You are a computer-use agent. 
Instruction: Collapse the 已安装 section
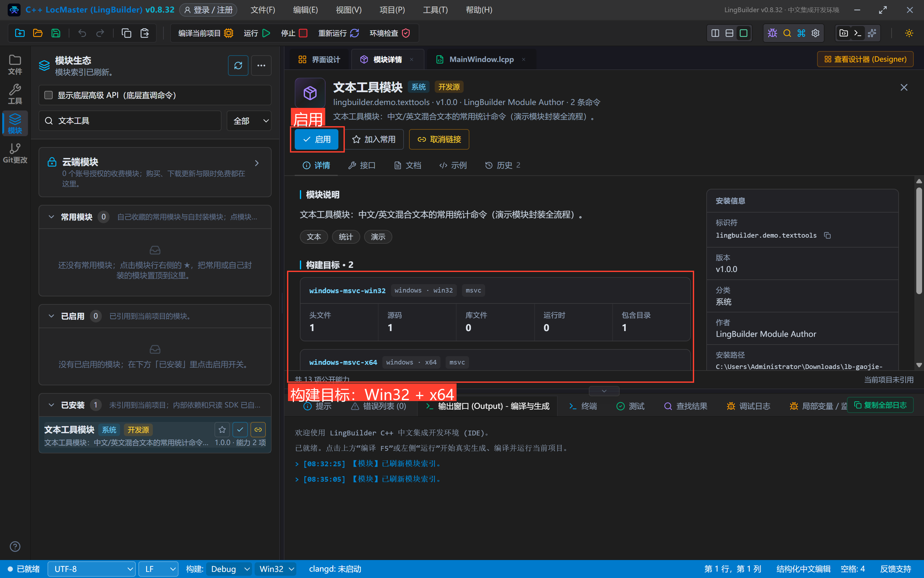tap(51, 405)
